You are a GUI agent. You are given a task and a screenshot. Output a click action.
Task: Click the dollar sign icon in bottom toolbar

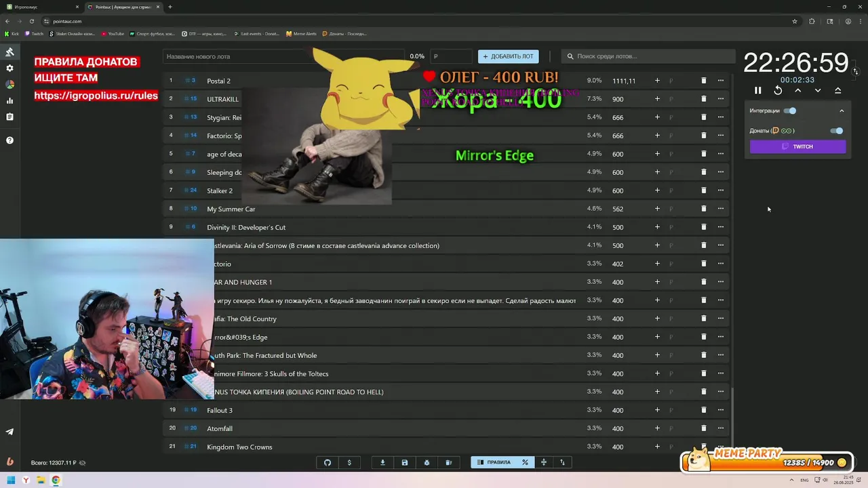coord(349,462)
